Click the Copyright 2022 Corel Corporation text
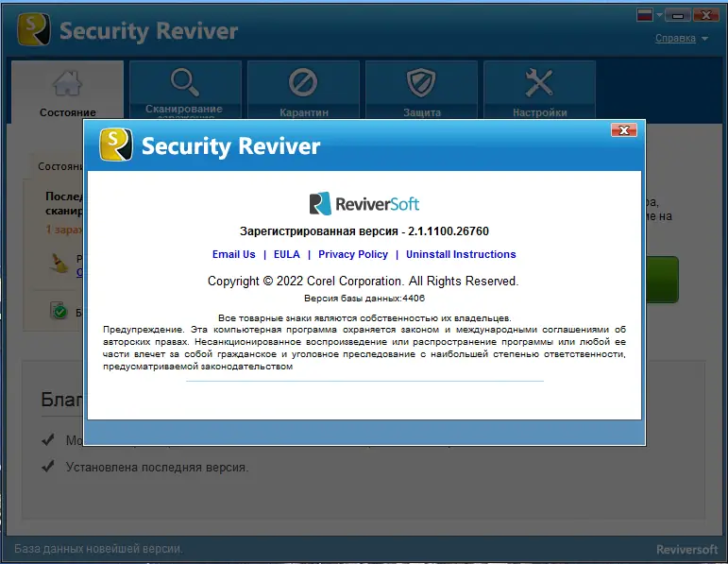This screenshot has height=564, width=728. [x=364, y=282]
